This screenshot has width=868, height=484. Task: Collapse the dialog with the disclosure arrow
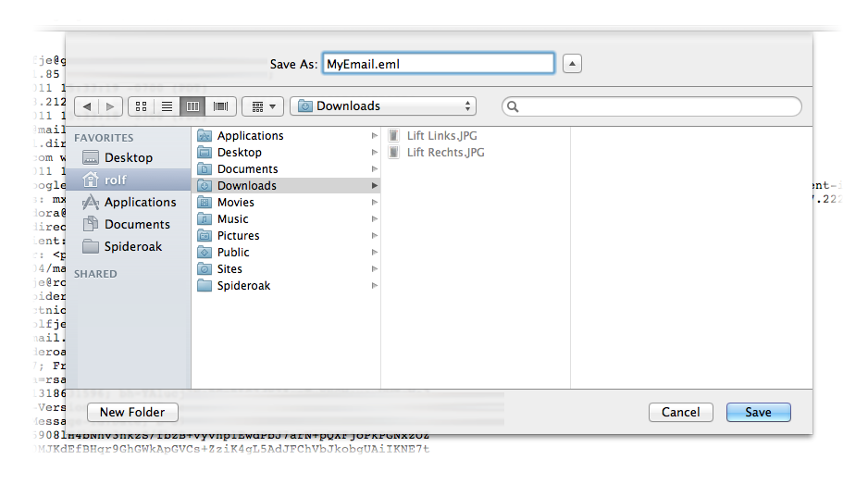573,64
